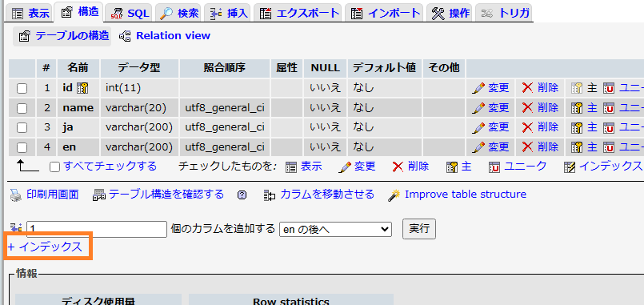Click 削除 for checked columns
Screen dimensions: 644x305
pyautogui.click(x=410, y=167)
